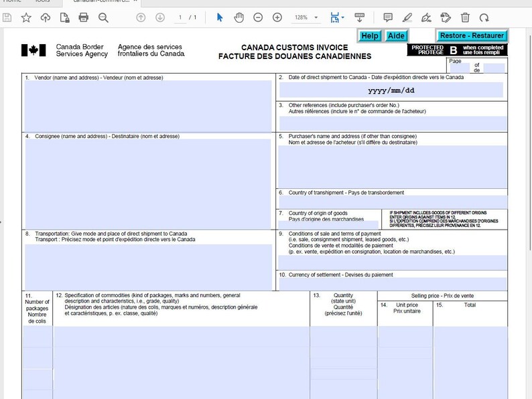
Task: Click the Aide button
Action: pyautogui.click(x=396, y=35)
